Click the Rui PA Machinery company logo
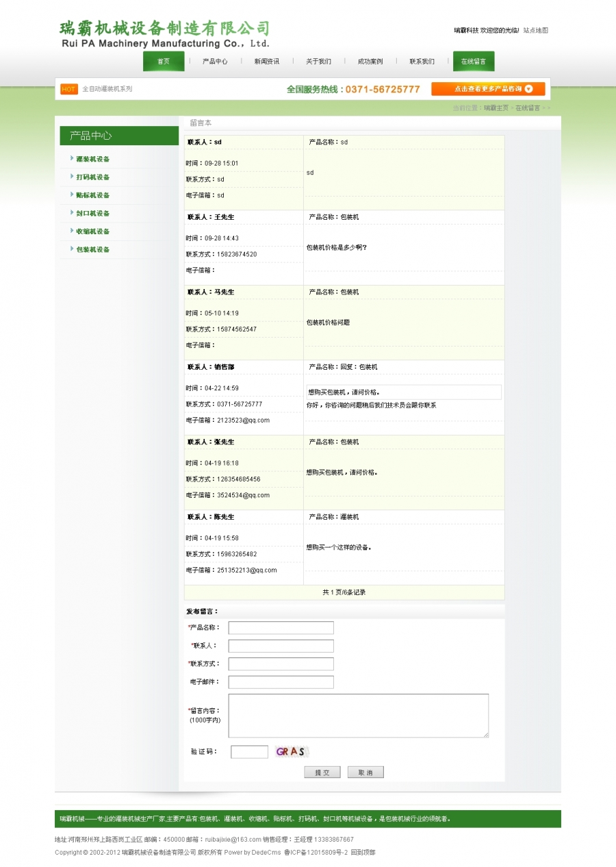Viewport: 616px width, 867px height. (164, 34)
